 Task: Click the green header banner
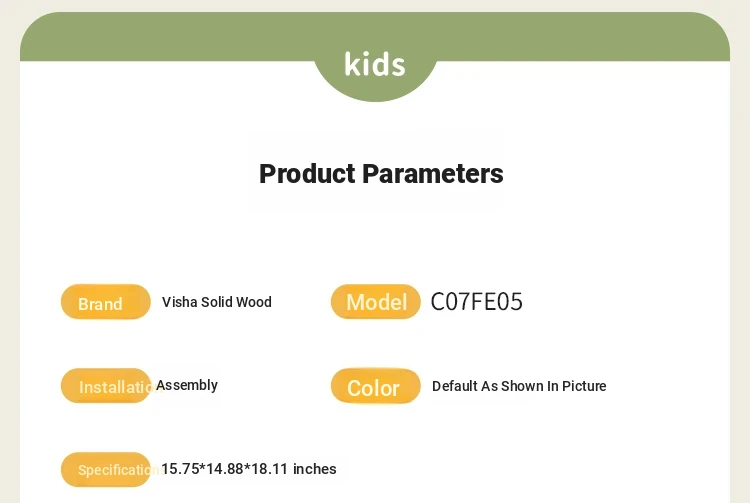click(375, 36)
